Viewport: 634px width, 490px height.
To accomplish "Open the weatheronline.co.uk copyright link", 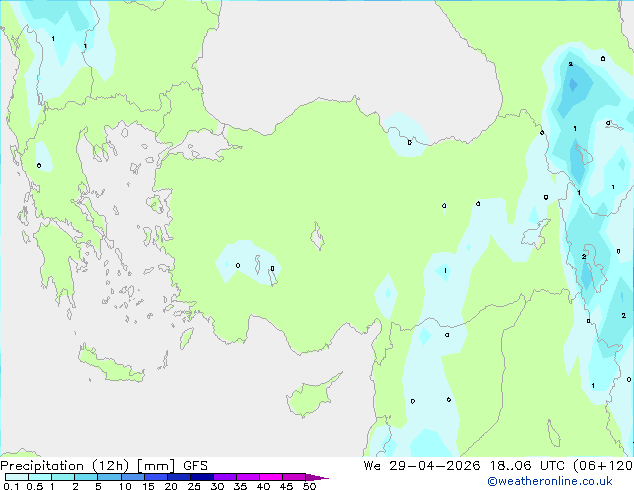I will 550,481.
